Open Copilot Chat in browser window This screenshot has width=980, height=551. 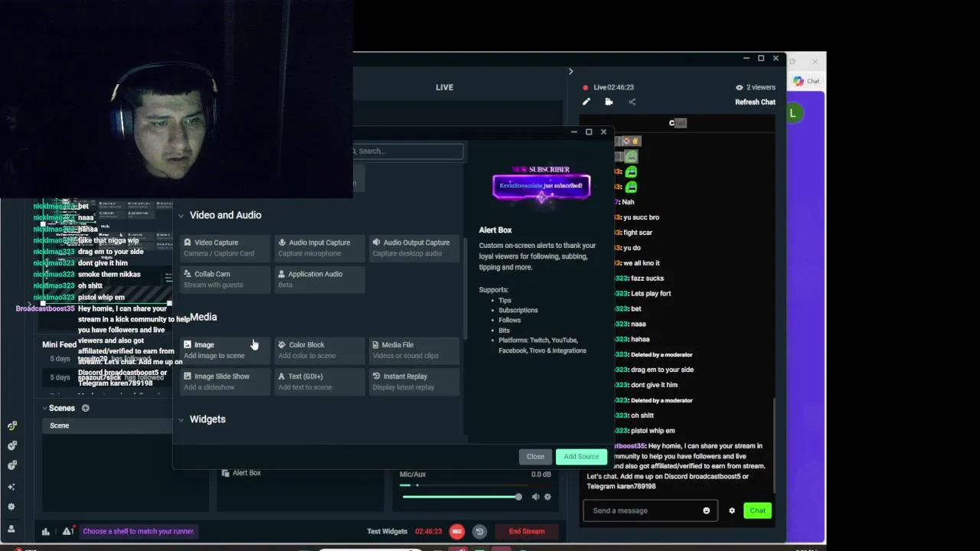(807, 81)
